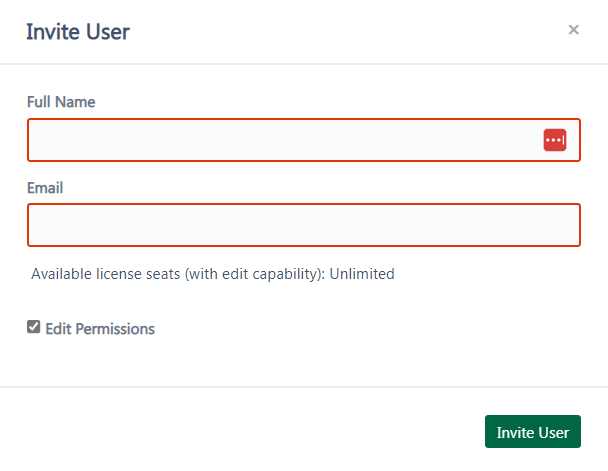608x471 pixels.
Task: Focus the Full Name text field
Action: coord(304,140)
